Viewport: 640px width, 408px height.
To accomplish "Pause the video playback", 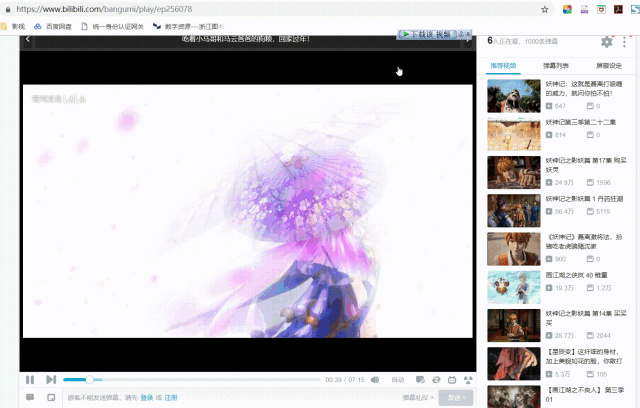I will (x=30, y=380).
